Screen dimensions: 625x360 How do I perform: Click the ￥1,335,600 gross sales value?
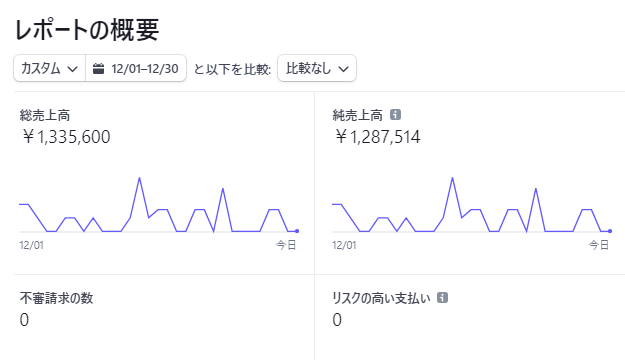click(x=66, y=137)
